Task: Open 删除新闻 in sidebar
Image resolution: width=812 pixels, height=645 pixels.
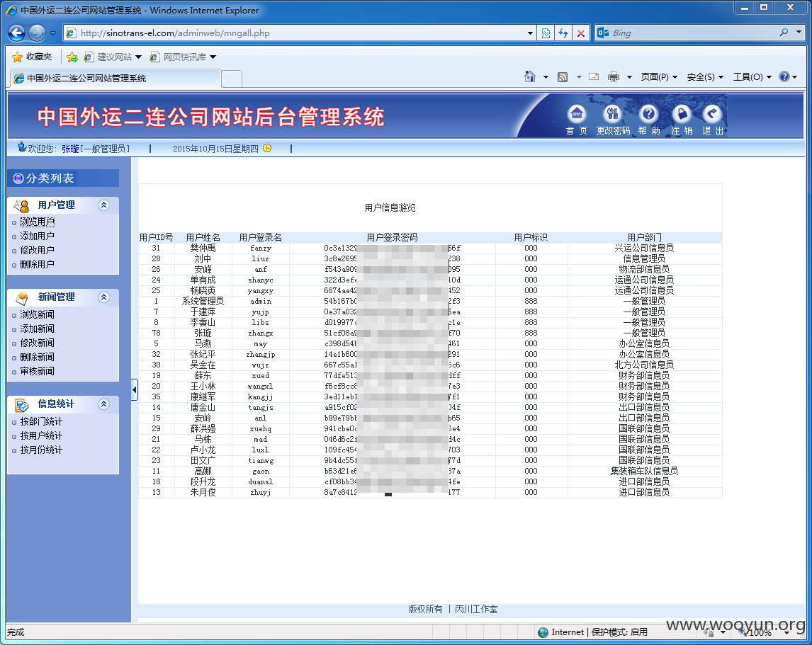Action: pos(38,357)
